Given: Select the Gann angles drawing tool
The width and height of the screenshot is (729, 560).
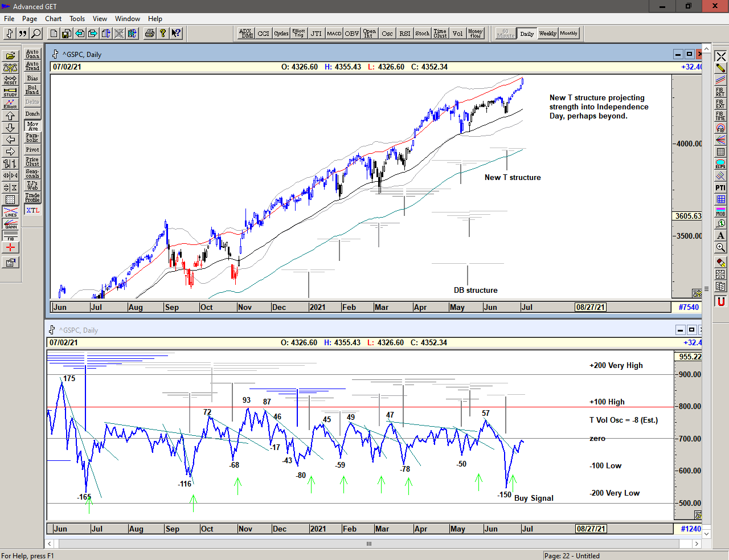Looking at the screenshot, I should coord(10,223).
